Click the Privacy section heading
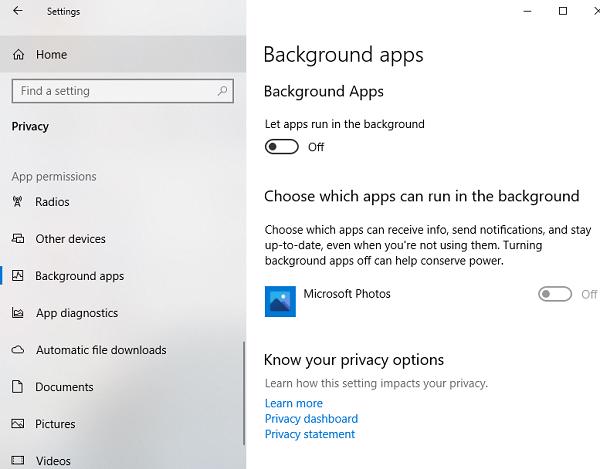Image resolution: width=600 pixels, height=469 pixels. pyautogui.click(x=30, y=126)
